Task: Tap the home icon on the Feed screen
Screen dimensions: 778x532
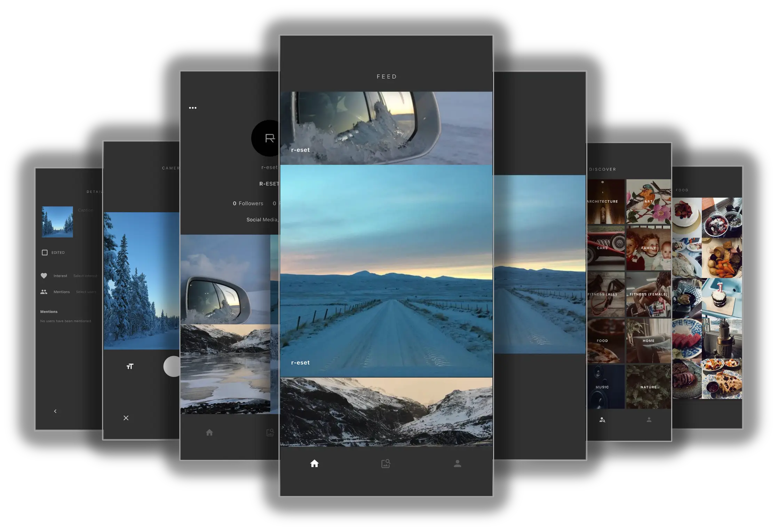Action: click(314, 463)
